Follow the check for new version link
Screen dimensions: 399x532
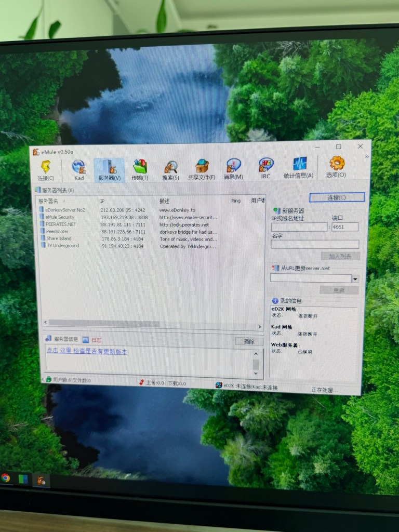click(x=87, y=351)
